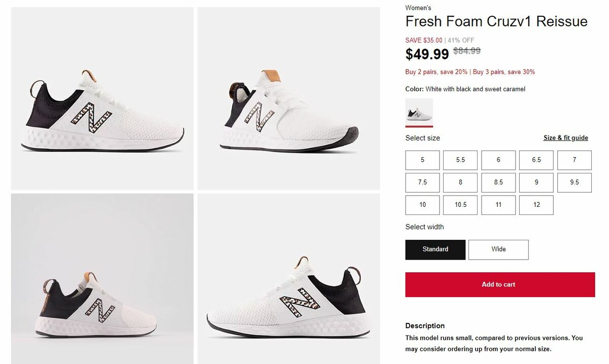
Task: Select size 7
Action: pyautogui.click(x=574, y=160)
